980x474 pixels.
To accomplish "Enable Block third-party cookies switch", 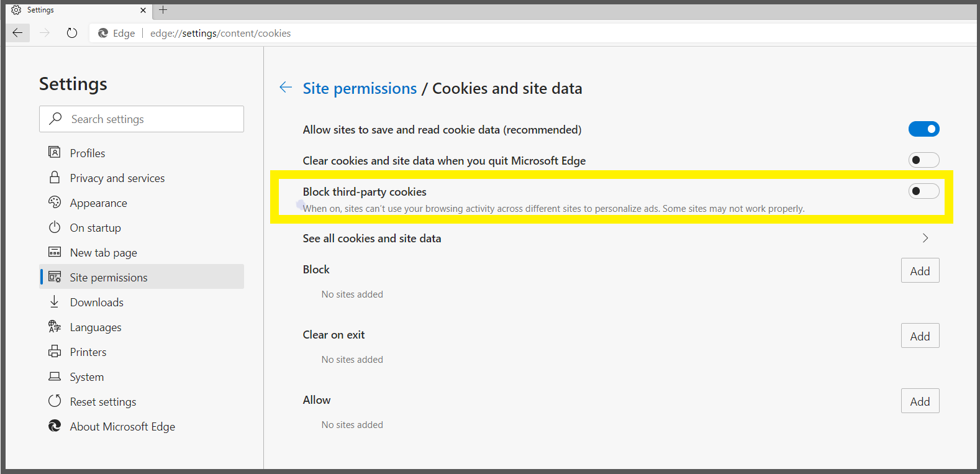I will pos(923,191).
